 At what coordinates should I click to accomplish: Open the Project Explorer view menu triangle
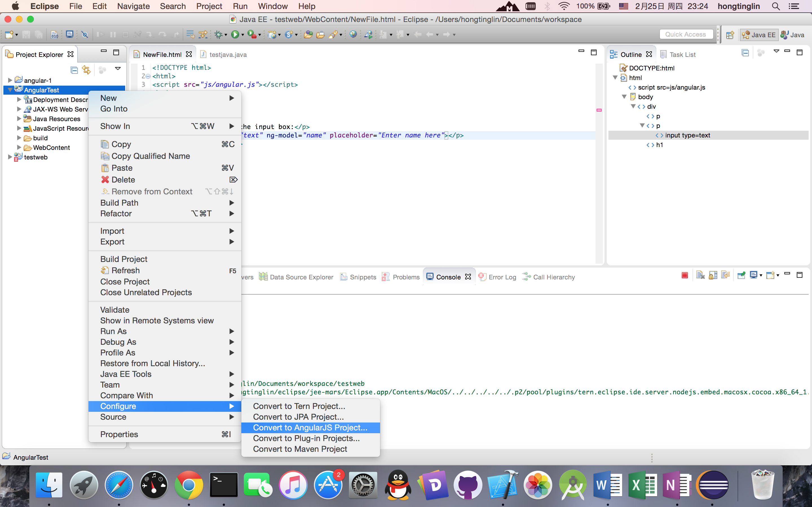tap(118, 68)
